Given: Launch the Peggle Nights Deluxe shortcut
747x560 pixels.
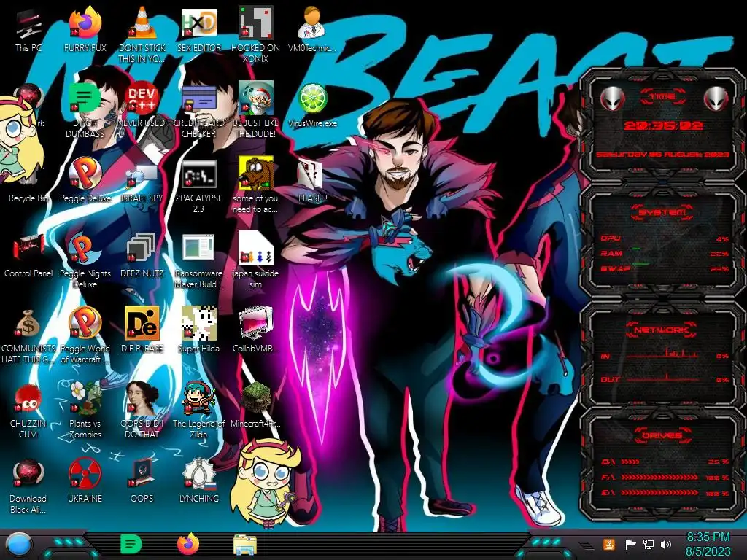Looking at the screenshot, I should point(85,249).
